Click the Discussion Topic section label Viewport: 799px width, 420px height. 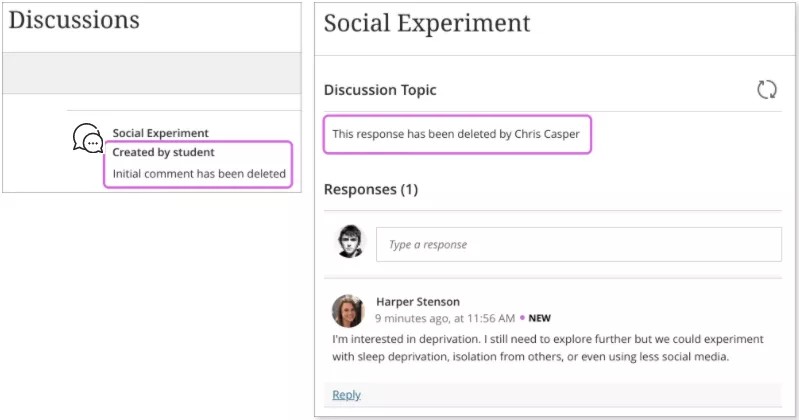(x=380, y=90)
